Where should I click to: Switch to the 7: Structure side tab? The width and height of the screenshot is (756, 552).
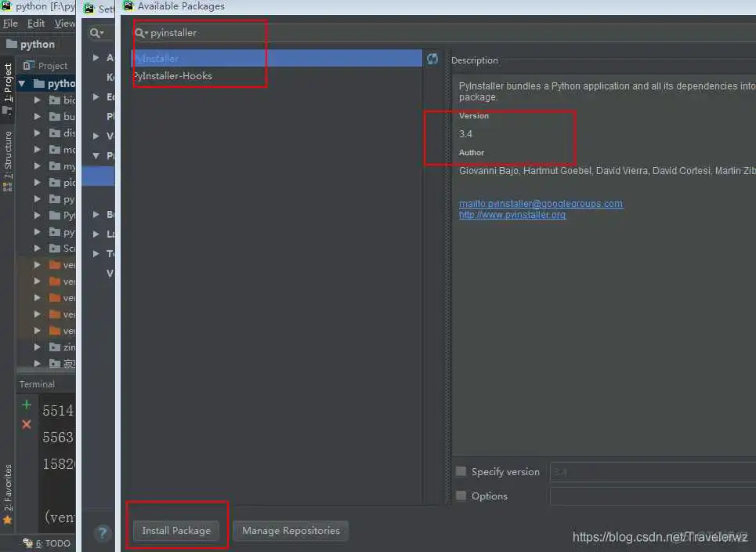click(8, 161)
